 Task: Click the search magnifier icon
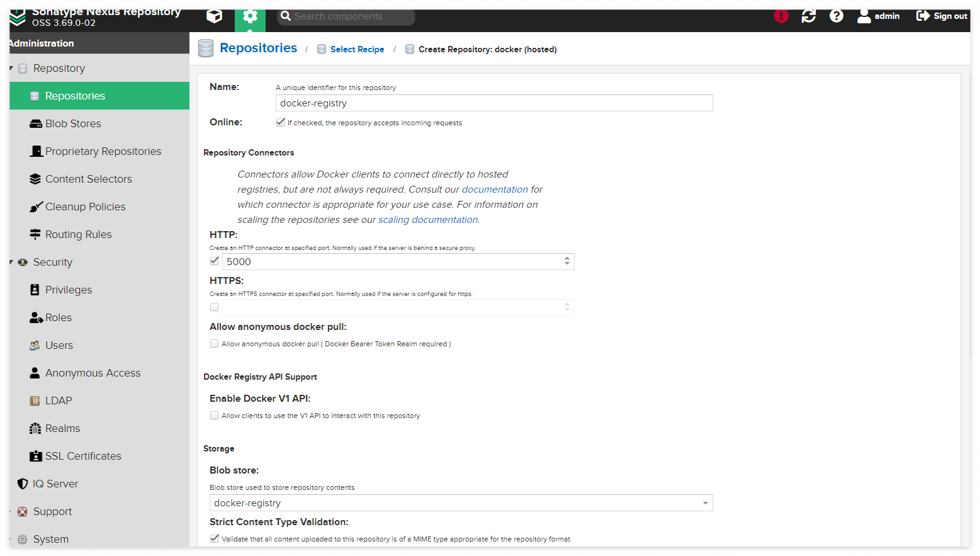pyautogui.click(x=286, y=16)
